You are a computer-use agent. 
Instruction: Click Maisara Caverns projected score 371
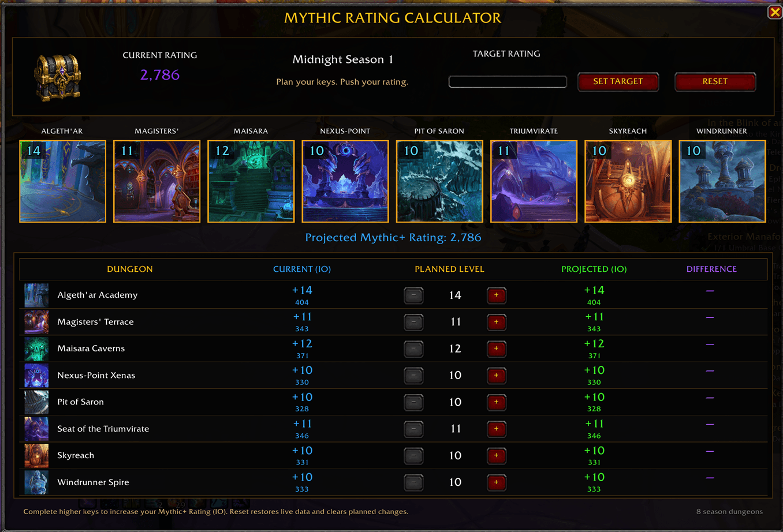point(594,356)
